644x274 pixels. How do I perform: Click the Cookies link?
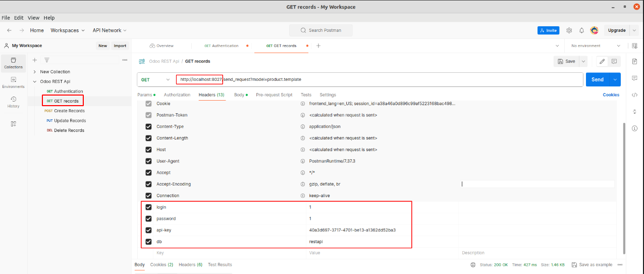pos(611,95)
